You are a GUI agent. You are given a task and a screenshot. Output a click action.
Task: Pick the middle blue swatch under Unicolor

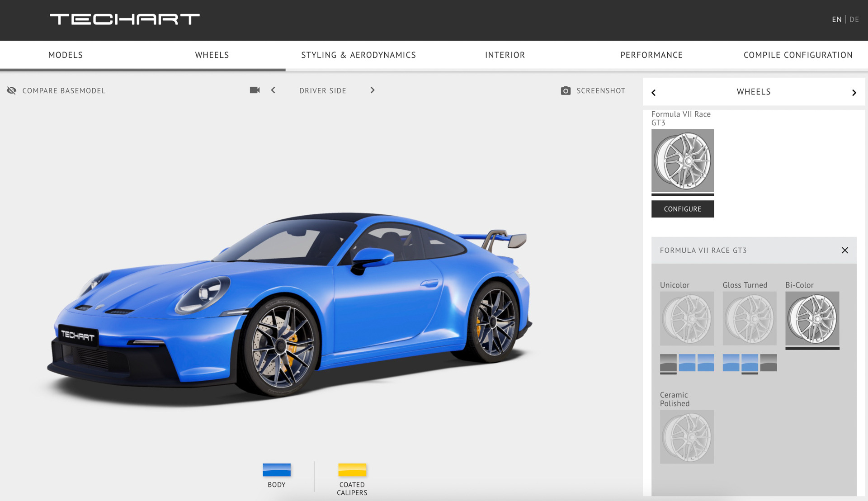(687, 363)
